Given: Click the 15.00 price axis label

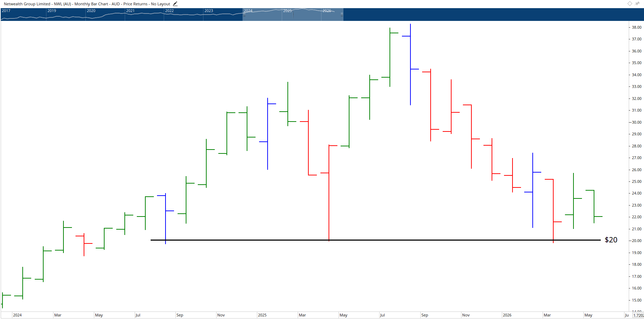Looking at the screenshot, I should pyautogui.click(x=637, y=300).
